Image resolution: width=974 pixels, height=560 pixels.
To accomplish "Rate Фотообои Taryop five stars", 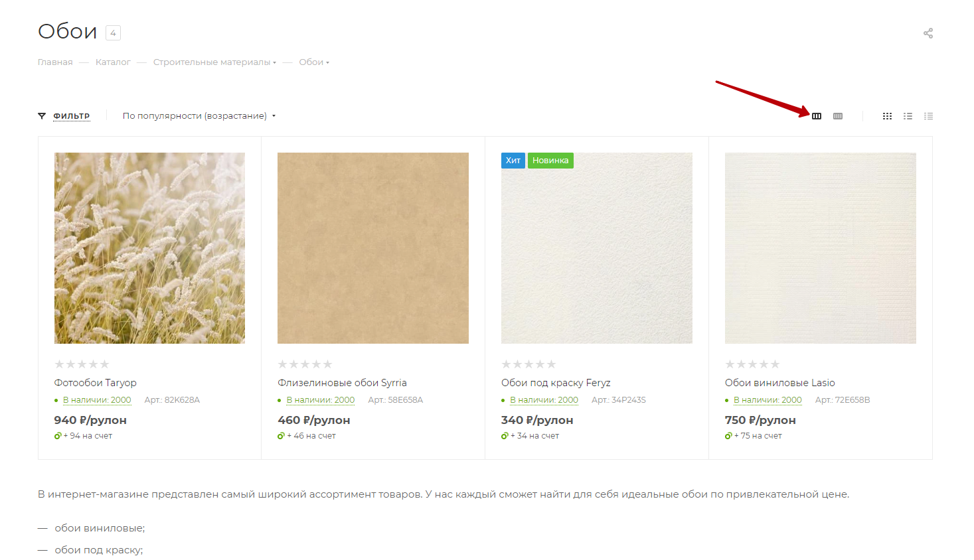I will point(104,364).
